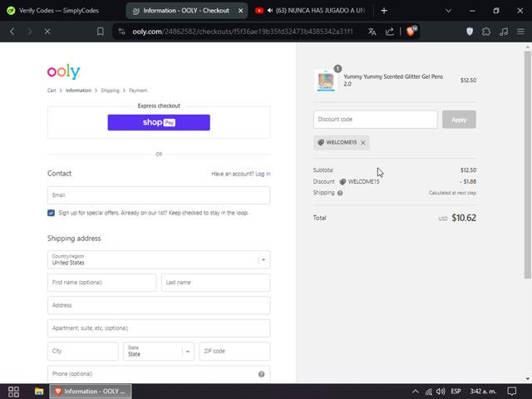Screen dimensions: 532x399
Task: Uncheck the sign up for special offers checkbox
Action: pyautogui.click(x=51, y=213)
